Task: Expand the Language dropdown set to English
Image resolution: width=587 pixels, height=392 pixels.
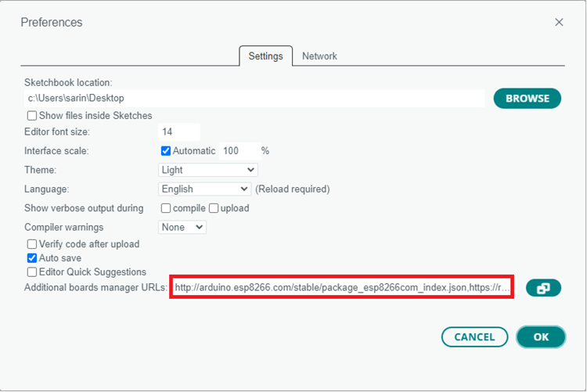Action: click(204, 189)
